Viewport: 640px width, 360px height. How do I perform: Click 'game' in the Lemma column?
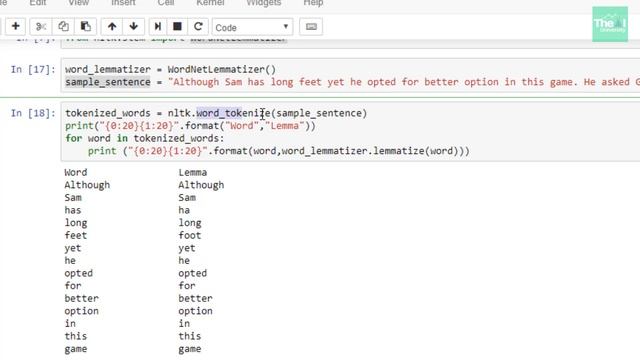click(x=190, y=349)
